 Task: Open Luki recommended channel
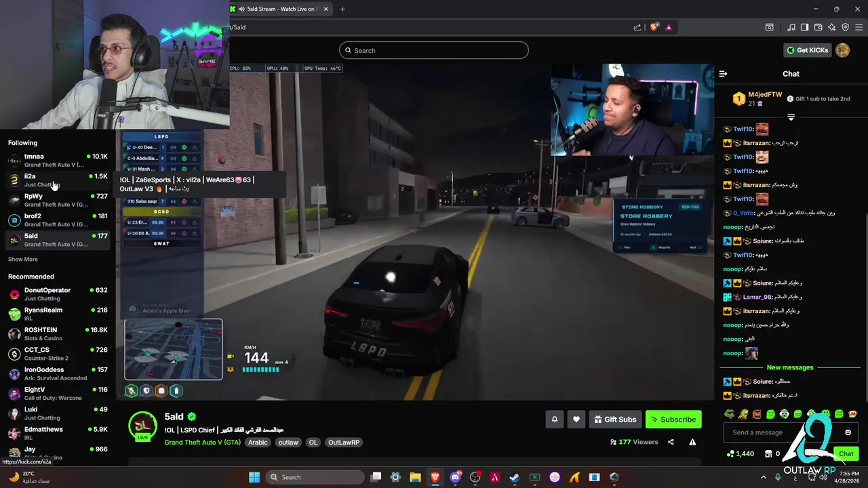coord(58,413)
